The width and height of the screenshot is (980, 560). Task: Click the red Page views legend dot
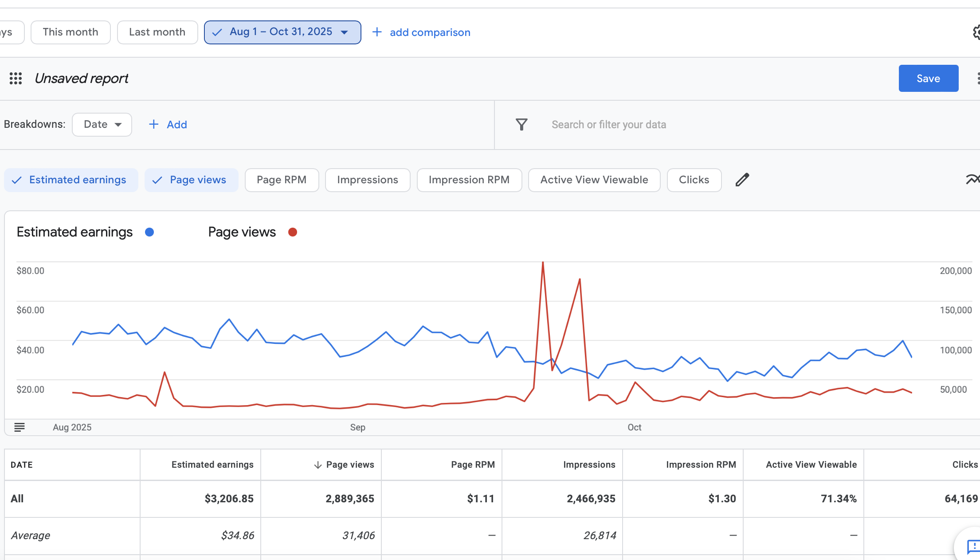coord(292,232)
